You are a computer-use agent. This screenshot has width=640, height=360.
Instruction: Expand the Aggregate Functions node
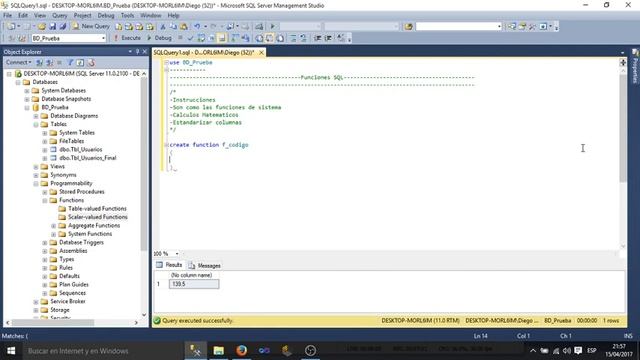[x=54, y=226]
